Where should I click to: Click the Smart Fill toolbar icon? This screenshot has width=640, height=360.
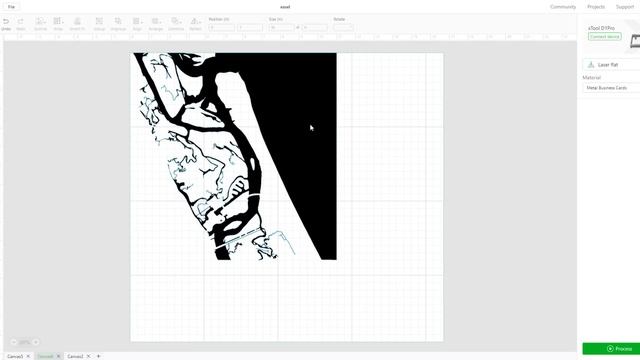click(x=77, y=21)
